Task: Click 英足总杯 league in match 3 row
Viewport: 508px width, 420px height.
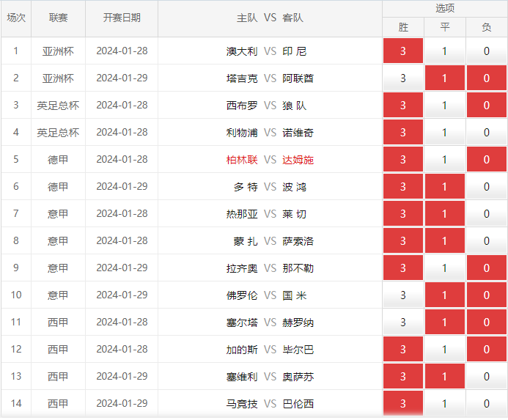Action: tap(58, 106)
